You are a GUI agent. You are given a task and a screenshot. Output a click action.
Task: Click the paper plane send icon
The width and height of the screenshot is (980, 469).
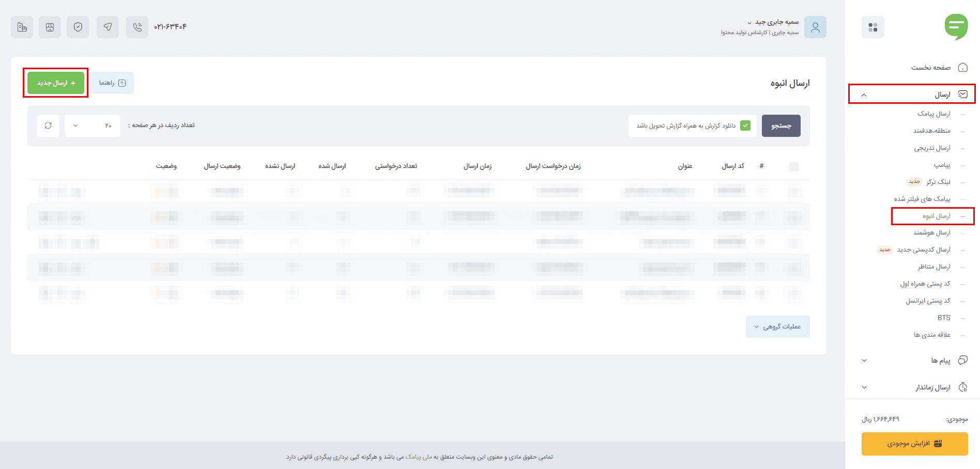click(x=108, y=27)
